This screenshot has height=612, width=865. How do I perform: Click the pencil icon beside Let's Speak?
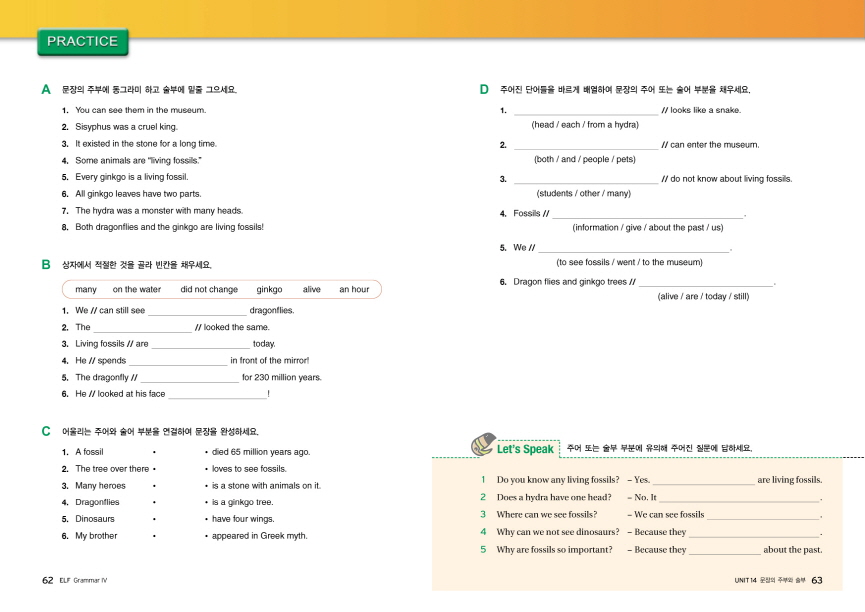[x=481, y=445]
